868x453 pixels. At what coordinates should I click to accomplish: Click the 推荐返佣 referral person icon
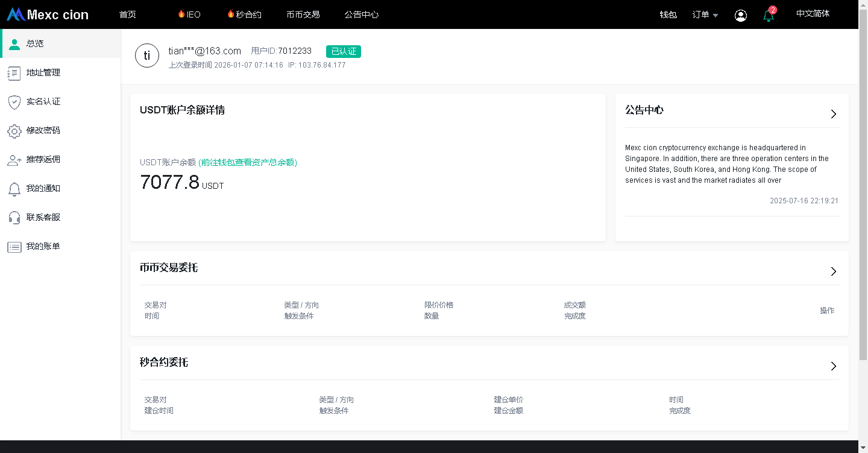pos(14,160)
